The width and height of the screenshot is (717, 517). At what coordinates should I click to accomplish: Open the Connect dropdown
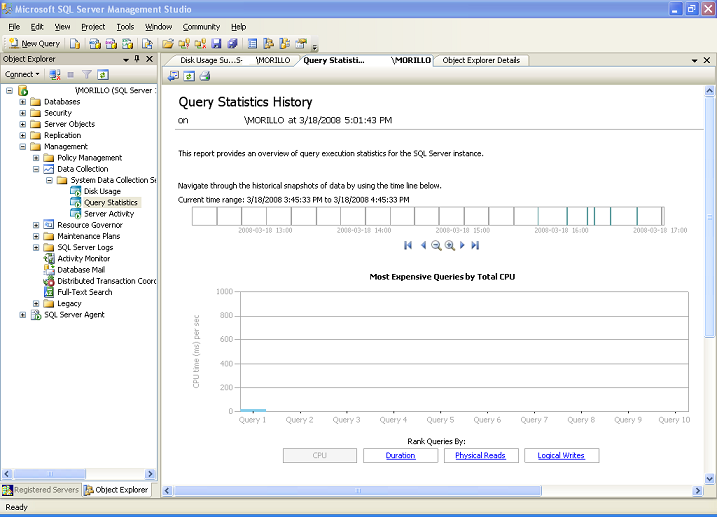(x=22, y=75)
